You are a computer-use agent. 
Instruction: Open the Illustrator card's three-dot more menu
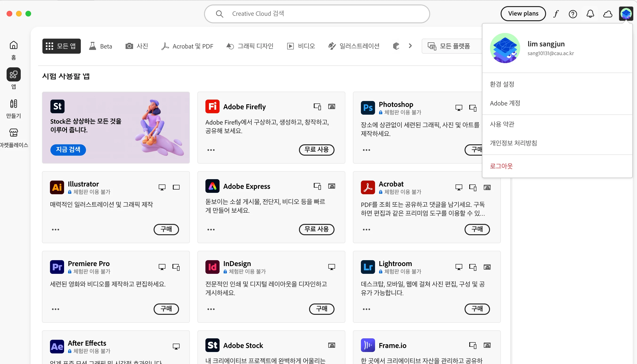56,230
